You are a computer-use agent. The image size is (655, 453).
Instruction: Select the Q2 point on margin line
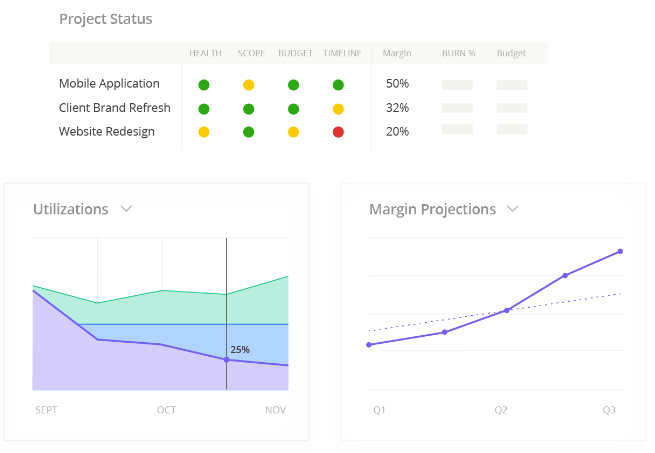pyautogui.click(x=507, y=310)
